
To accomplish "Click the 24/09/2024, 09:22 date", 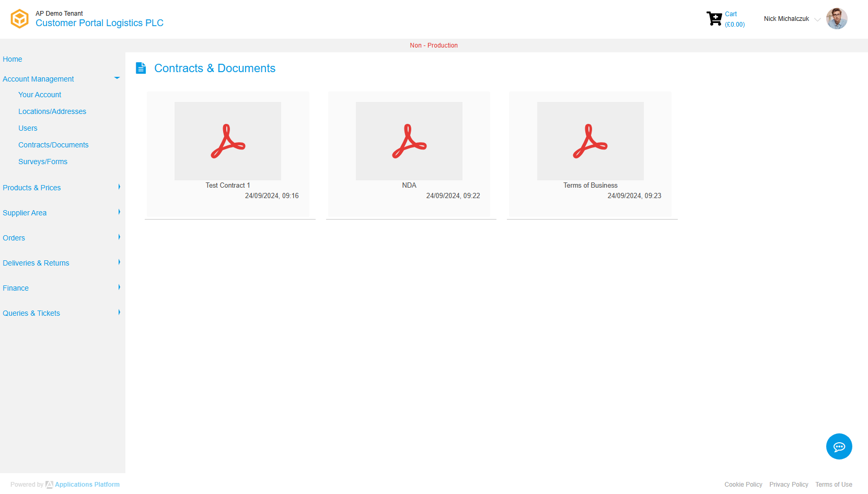I will [453, 196].
